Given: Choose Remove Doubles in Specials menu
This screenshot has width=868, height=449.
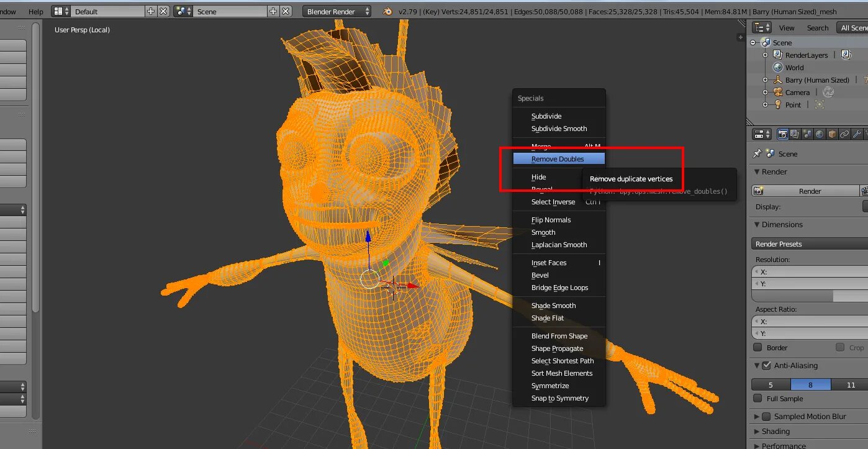Looking at the screenshot, I should click(559, 159).
